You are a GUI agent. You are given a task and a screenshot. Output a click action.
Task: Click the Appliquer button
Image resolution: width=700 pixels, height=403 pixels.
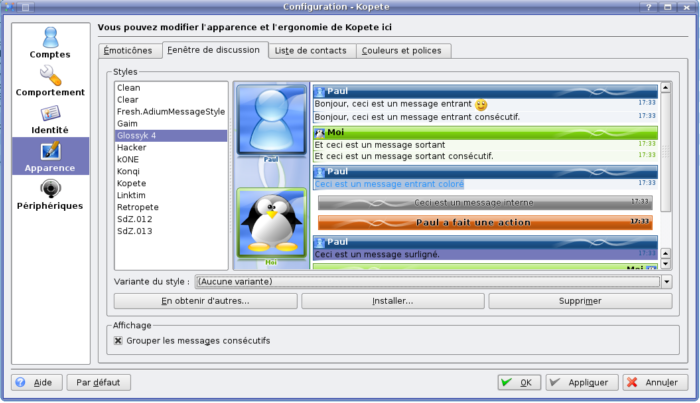580,382
